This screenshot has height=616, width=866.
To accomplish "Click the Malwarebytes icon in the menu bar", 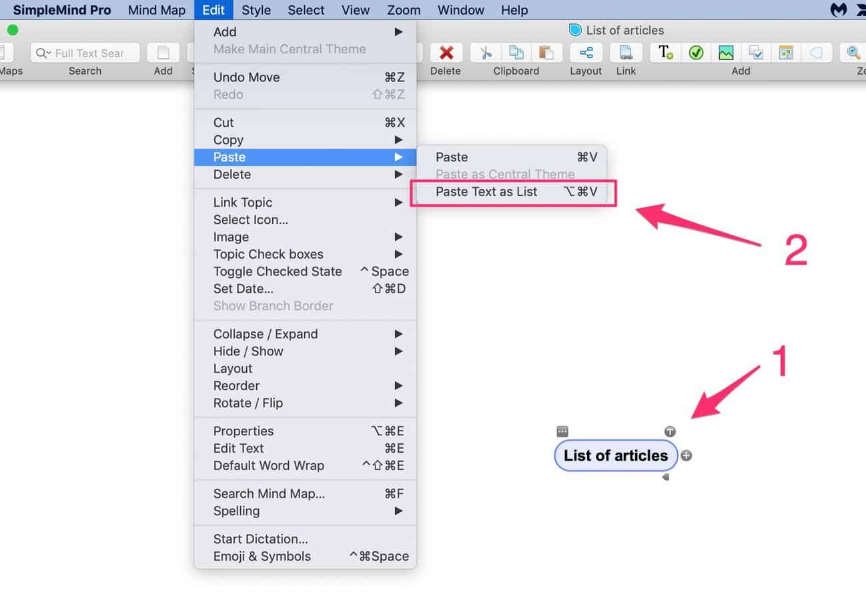I will pyautogui.click(x=838, y=10).
